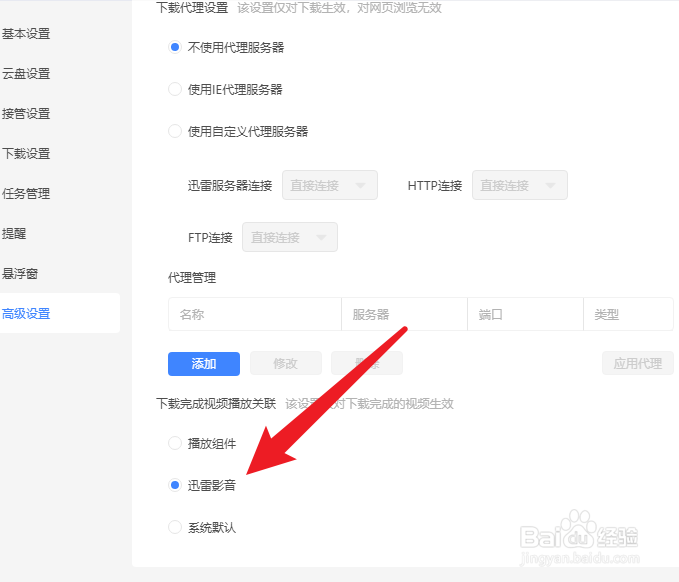Click 下载完成视频播放关联 heading
The image size is (679, 582).
tap(216, 404)
